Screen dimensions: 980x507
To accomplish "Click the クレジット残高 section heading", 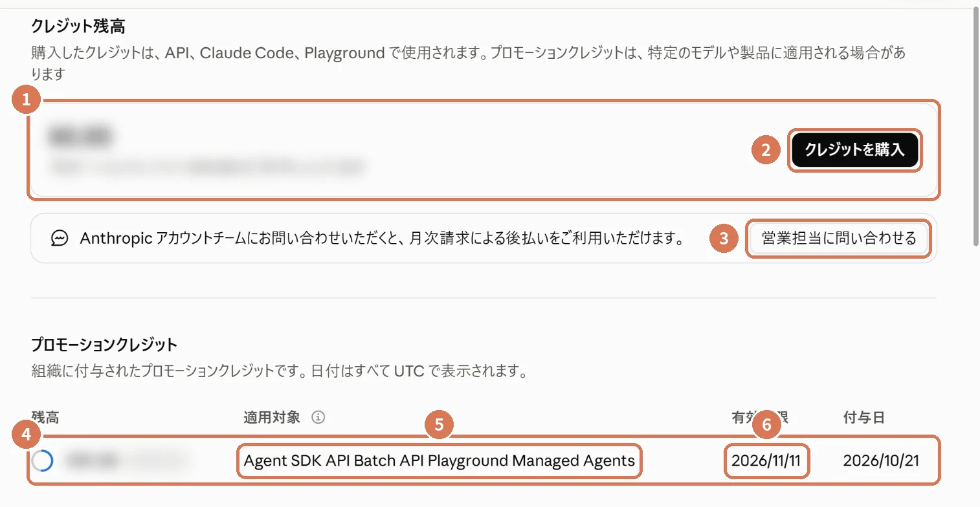I will (78, 27).
